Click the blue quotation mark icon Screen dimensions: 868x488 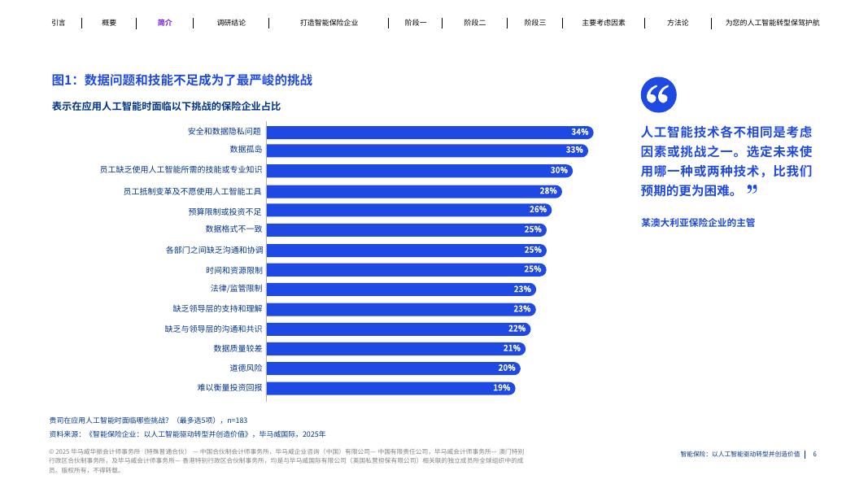658,94
